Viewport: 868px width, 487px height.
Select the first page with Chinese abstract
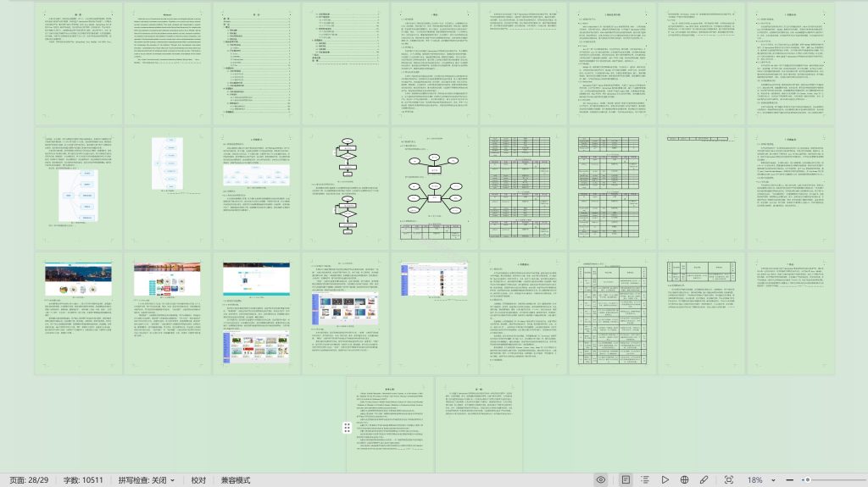[x=78, y=64]
